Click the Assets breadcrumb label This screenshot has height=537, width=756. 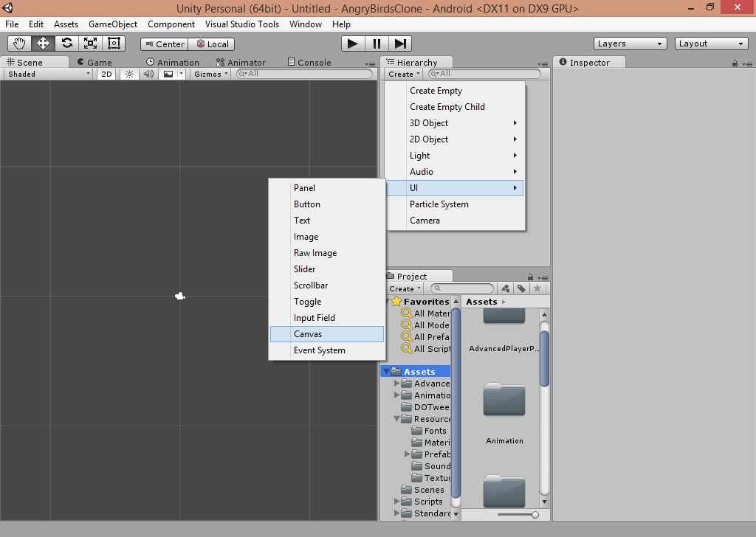[x=481, y=302]
